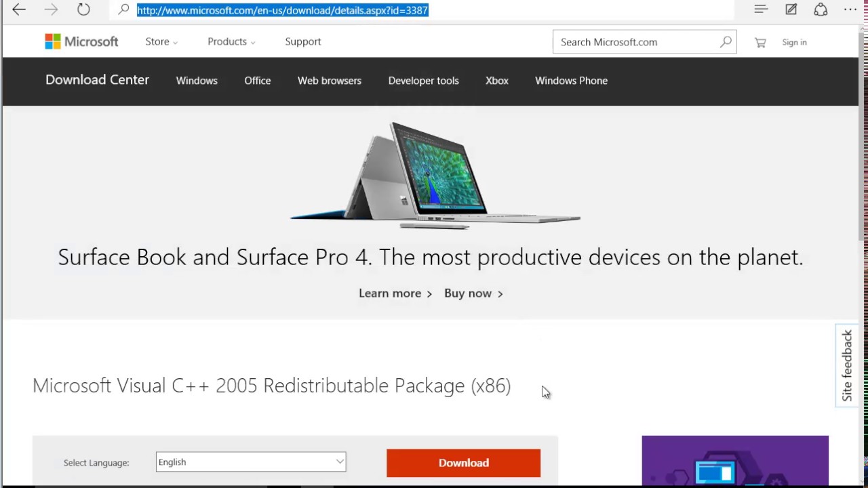Click the Surface Book product image

coord(435,175)
